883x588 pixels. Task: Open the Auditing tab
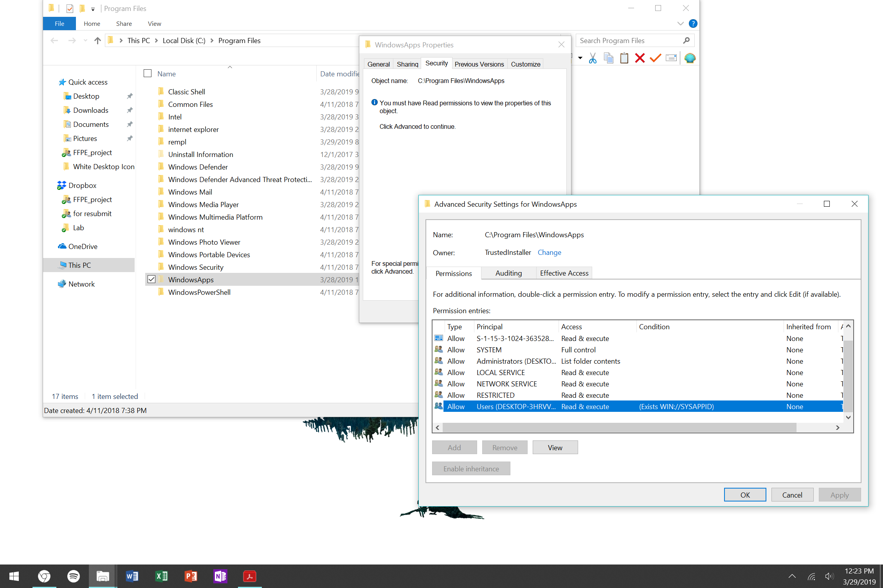point(508,273)
